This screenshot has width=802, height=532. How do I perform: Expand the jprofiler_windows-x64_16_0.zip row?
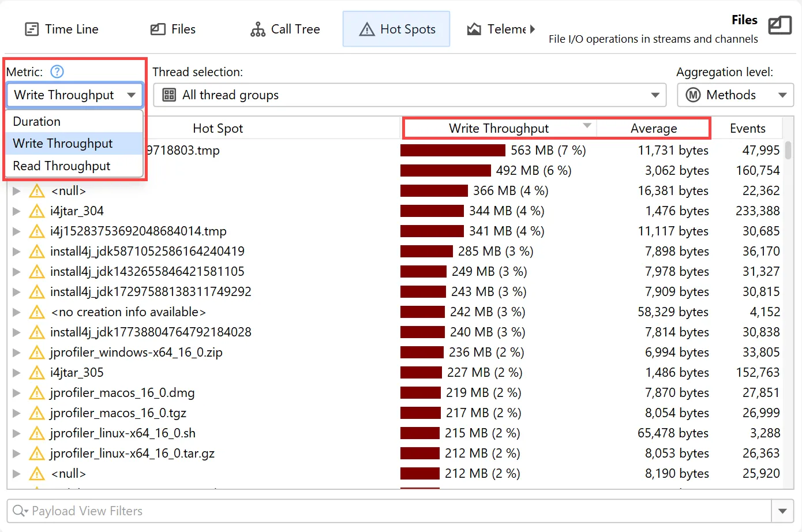17,353
